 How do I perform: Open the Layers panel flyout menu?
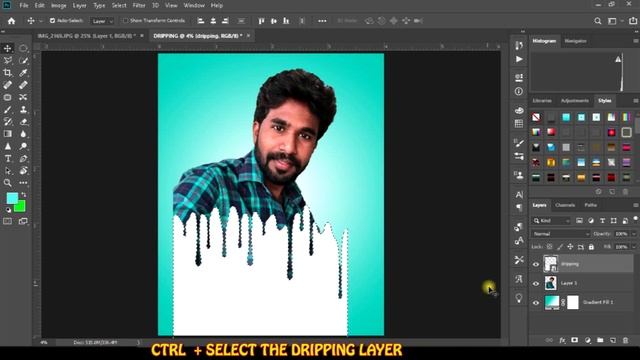pos(636,205)
